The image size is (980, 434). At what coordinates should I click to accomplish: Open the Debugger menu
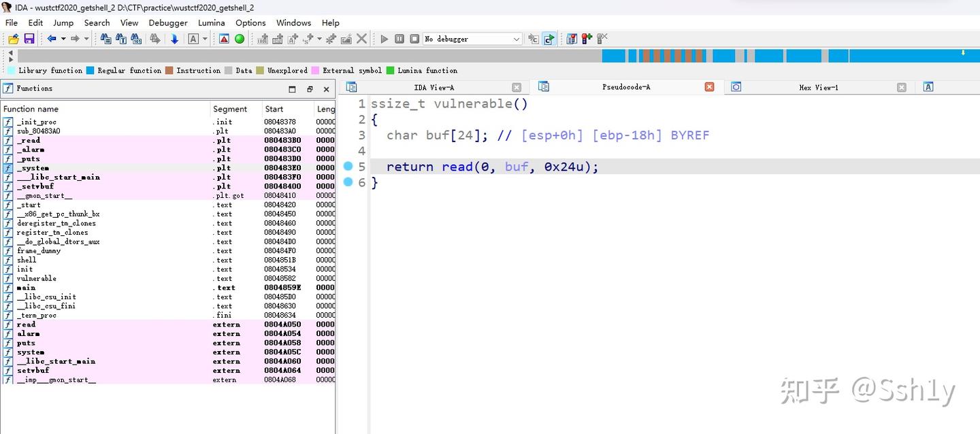pos(168,22)
